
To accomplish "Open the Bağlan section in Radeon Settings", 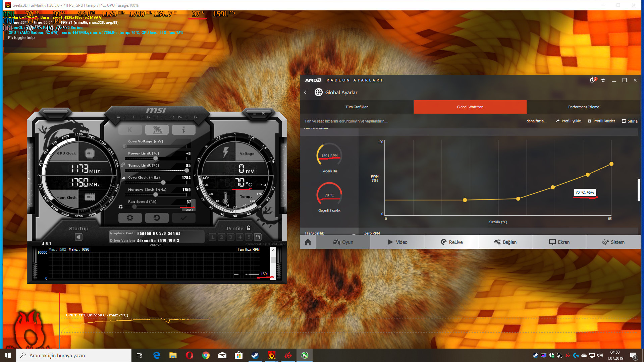I will point(505,242).
